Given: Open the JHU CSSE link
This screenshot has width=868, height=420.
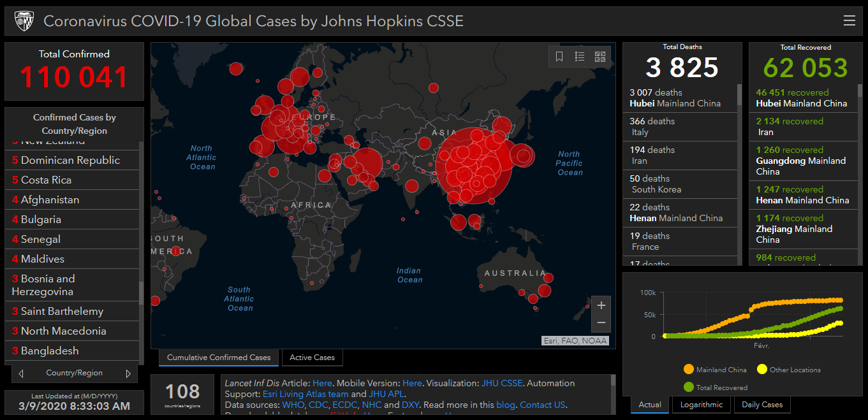Looking at the screenshot, I should click(x=502, y=383).
